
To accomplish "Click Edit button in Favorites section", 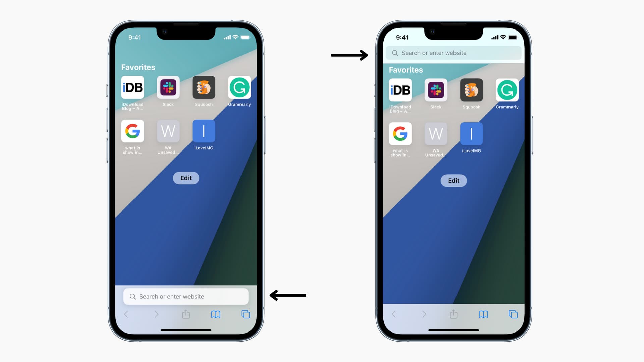I will 186,178.
